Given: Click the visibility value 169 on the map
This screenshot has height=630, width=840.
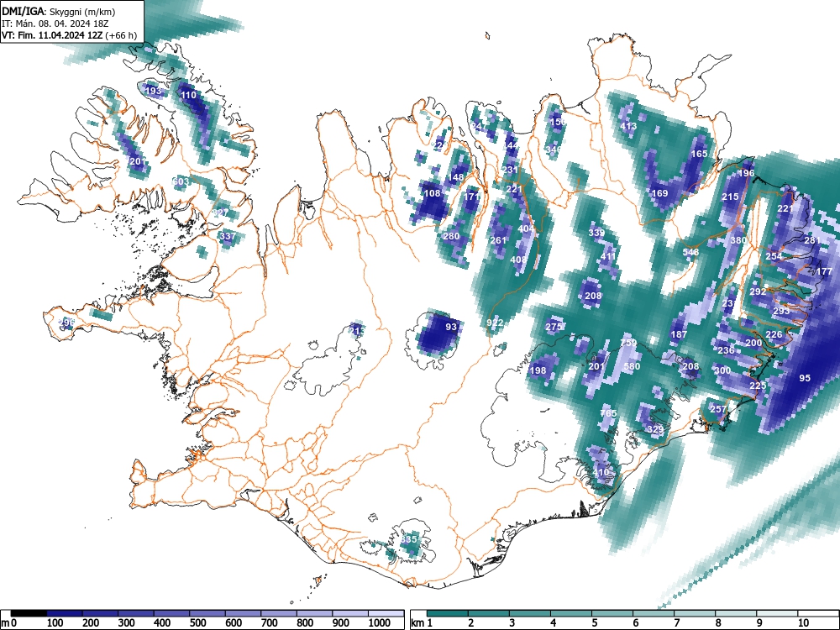Looking at the screenshot, I should 660,193.
